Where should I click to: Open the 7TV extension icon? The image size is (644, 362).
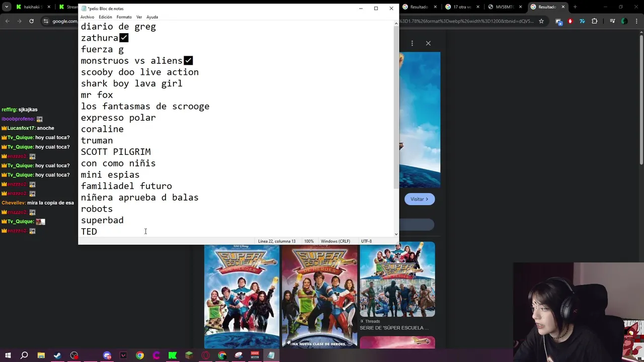[582, 21]
